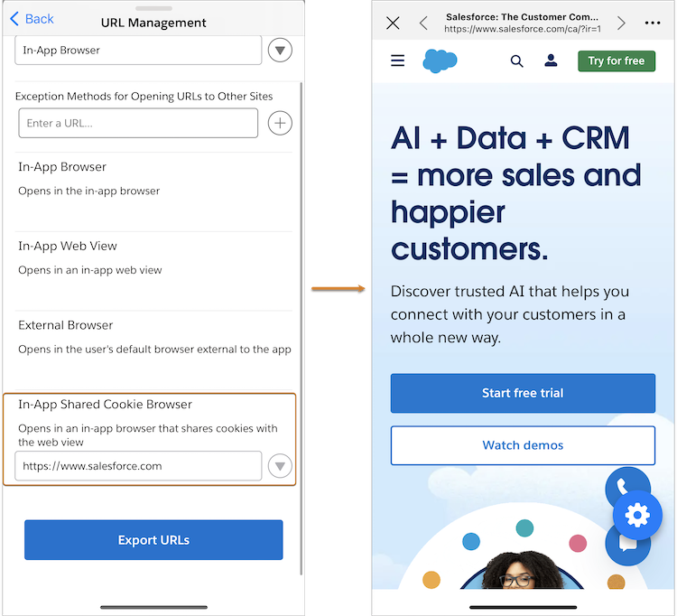Tap the floating gear settings button

(x=637, y=515)
